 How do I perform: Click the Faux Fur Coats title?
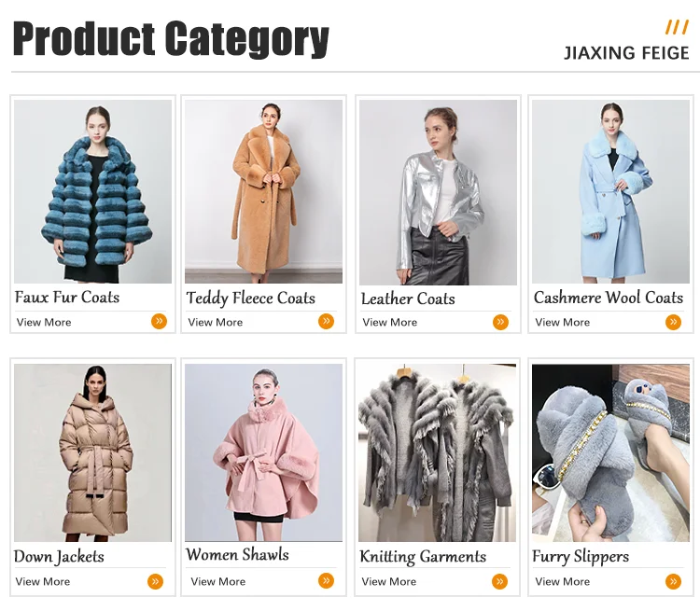point(67,298)
